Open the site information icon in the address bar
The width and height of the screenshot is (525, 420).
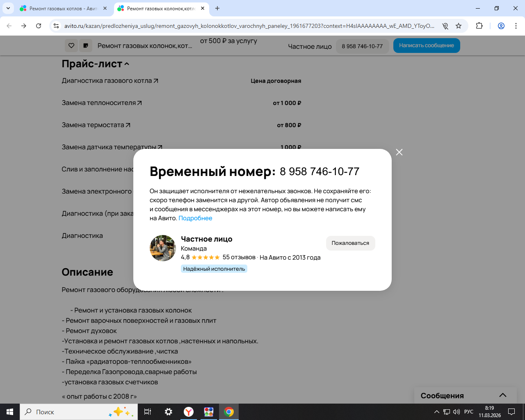56,26
